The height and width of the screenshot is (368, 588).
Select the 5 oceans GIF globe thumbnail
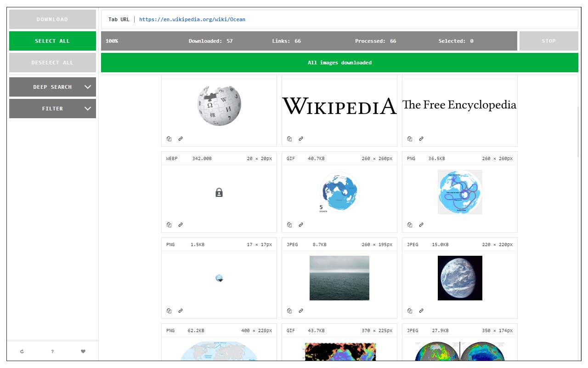339,192
